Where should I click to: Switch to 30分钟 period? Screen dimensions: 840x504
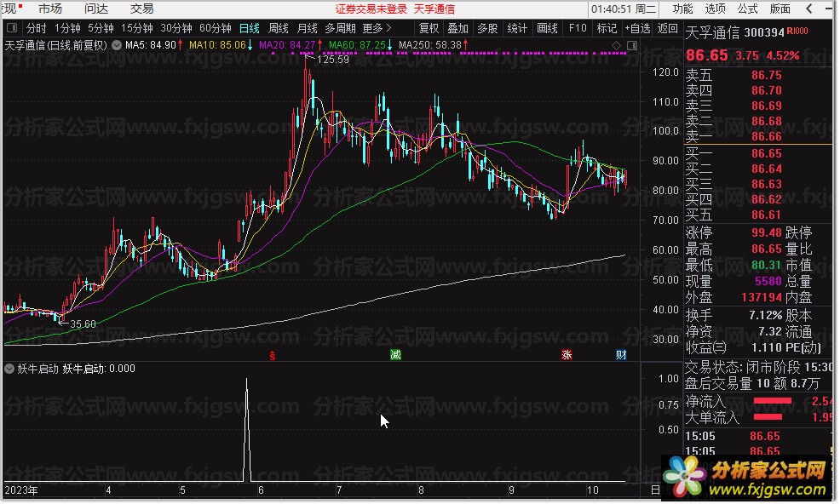(x=176, y=28)
